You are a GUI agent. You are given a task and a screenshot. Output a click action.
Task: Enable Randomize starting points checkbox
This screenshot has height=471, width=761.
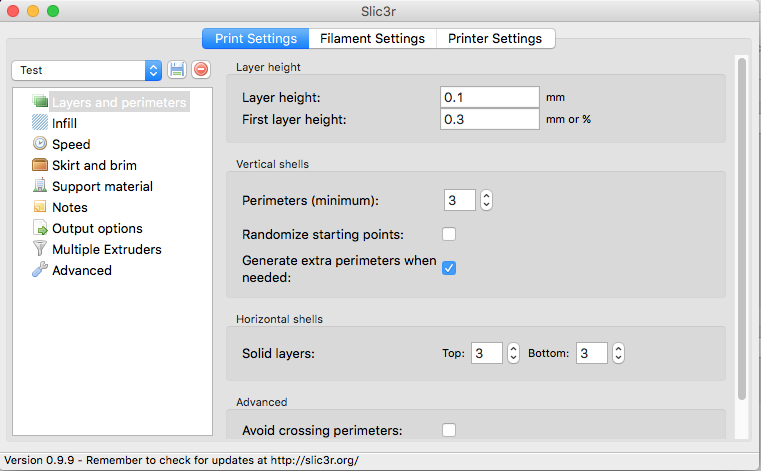[449, 234]
